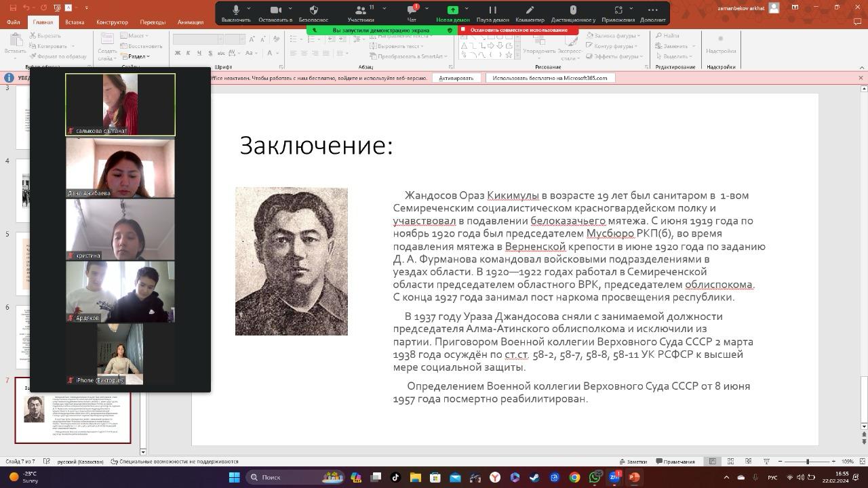Expand New Share options arrow

tap(467, 9)
